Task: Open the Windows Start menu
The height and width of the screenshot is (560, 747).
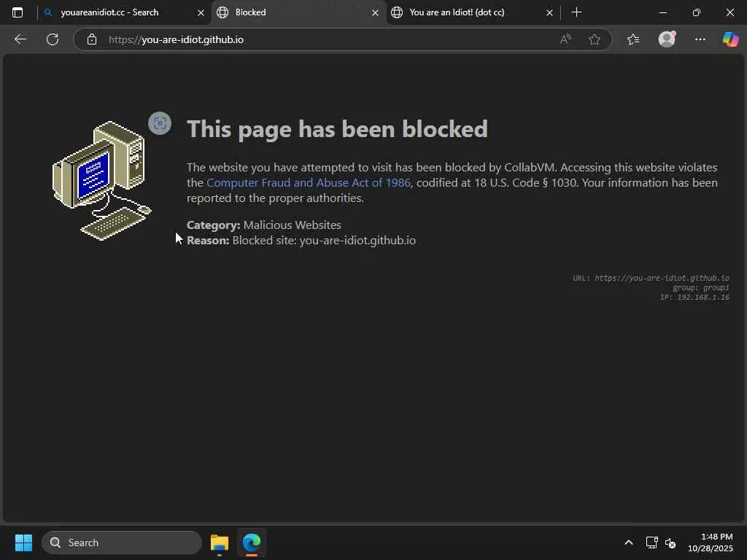Action: pos(23,542)
